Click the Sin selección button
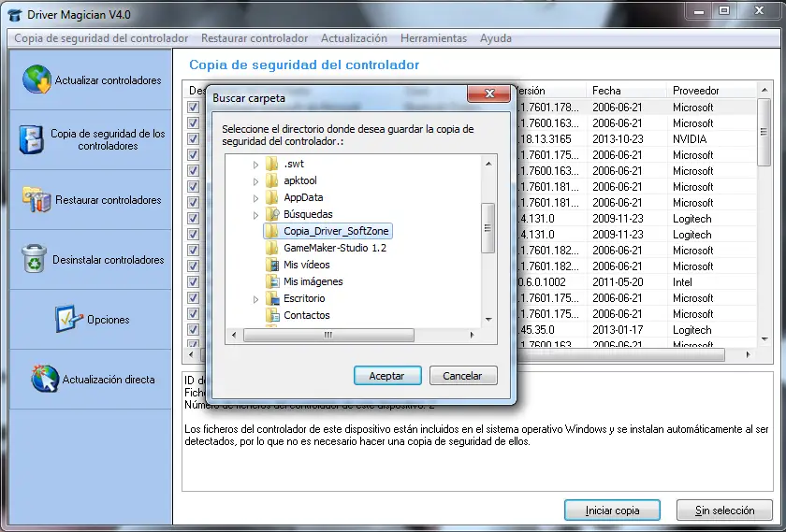This screenshot has height=532, width=786. pos(724,510)
